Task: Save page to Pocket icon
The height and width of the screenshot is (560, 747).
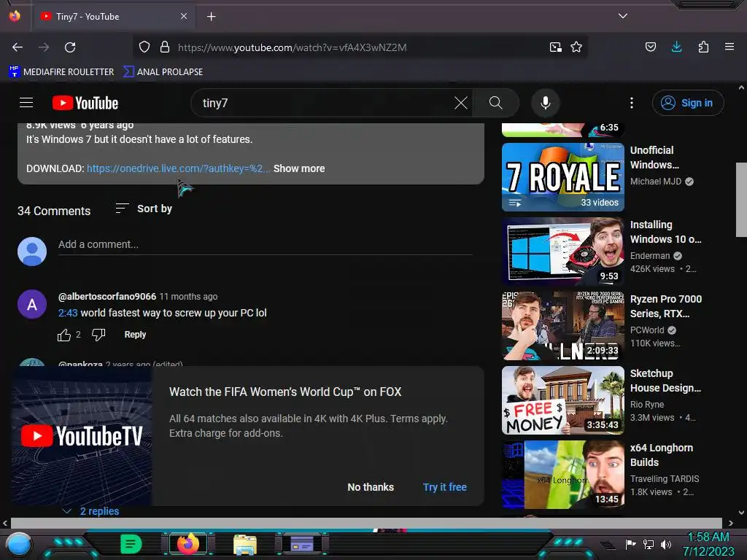Action: coord(651,47)
